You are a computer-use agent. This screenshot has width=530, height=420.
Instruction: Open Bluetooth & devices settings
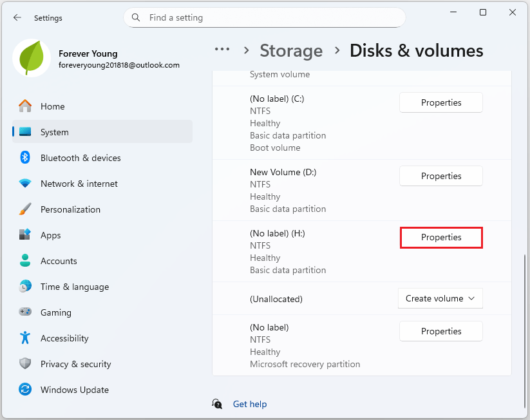pyautogui.click(x=80, y=158)
